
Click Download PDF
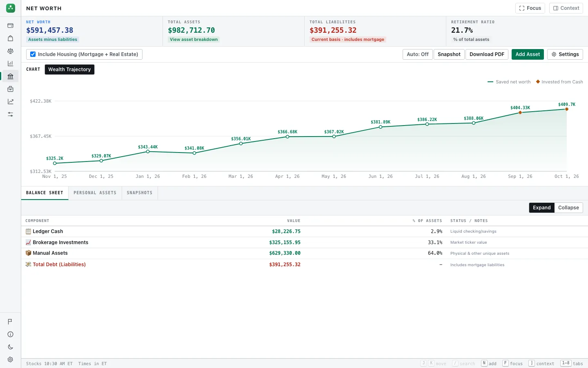coord(487,54)
